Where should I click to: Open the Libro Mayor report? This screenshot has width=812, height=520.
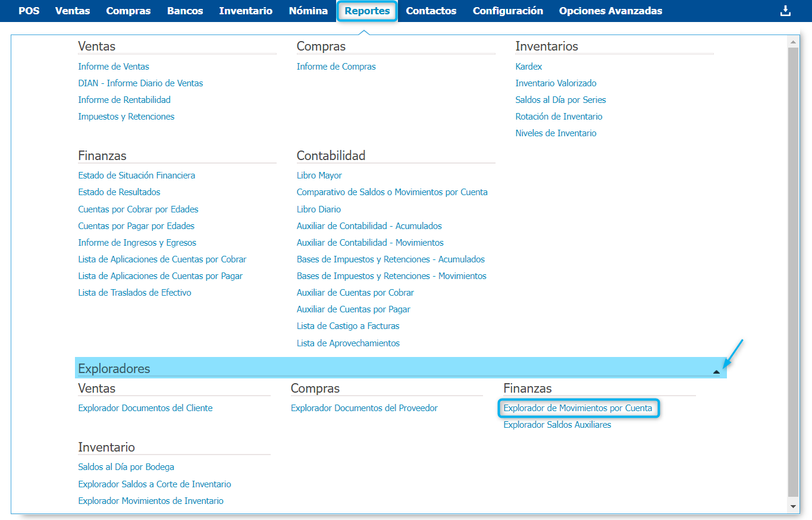(319, 176)
